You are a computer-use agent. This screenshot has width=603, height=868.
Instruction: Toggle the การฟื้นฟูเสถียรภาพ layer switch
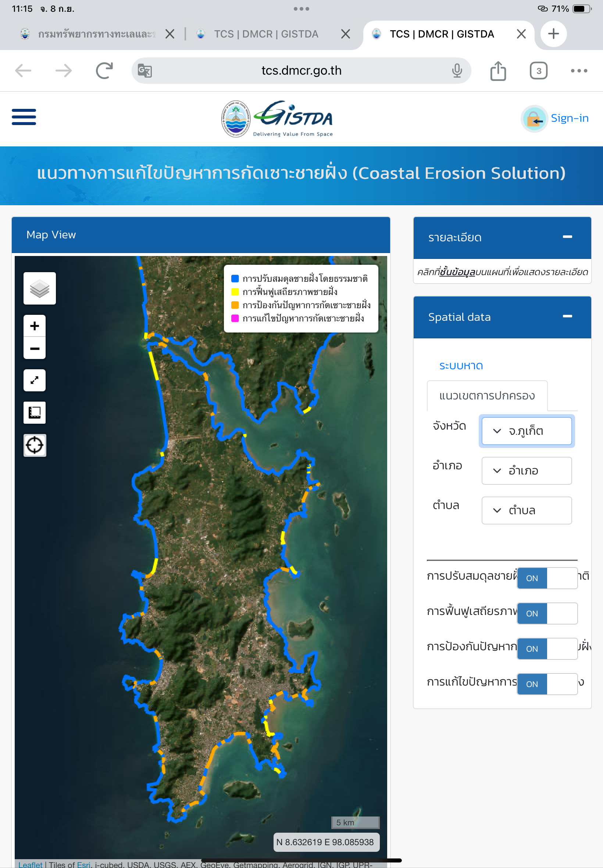pyautogui.click(x=546, y=613)
